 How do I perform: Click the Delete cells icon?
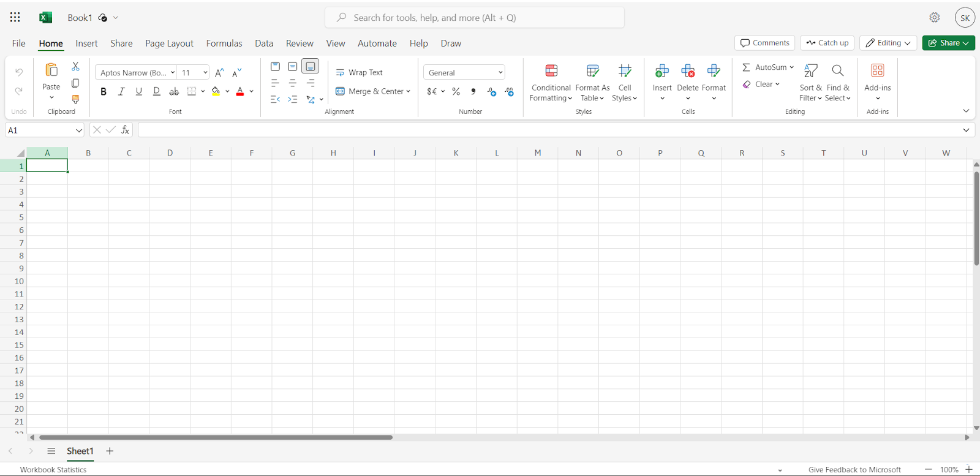coord(688,70)
